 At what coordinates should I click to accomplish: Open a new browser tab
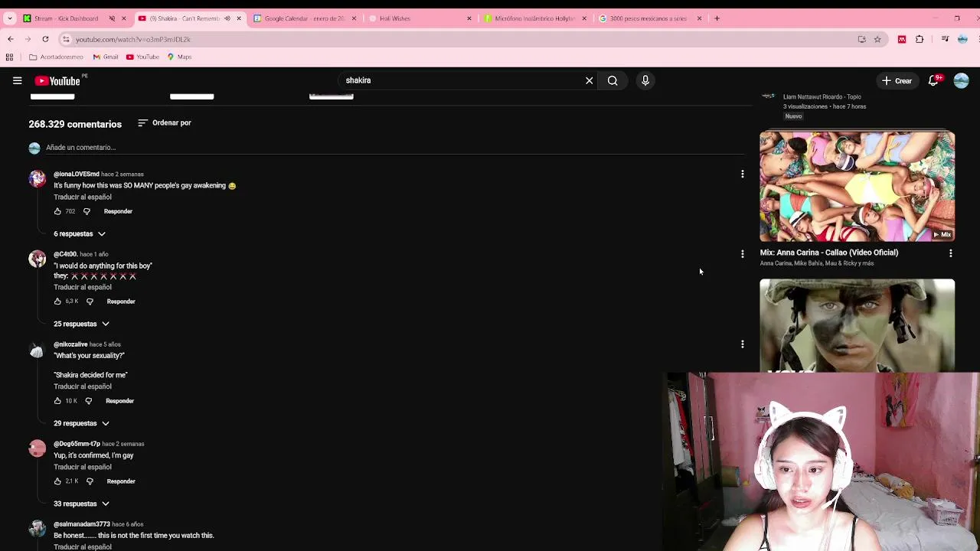tap(717, 18)
